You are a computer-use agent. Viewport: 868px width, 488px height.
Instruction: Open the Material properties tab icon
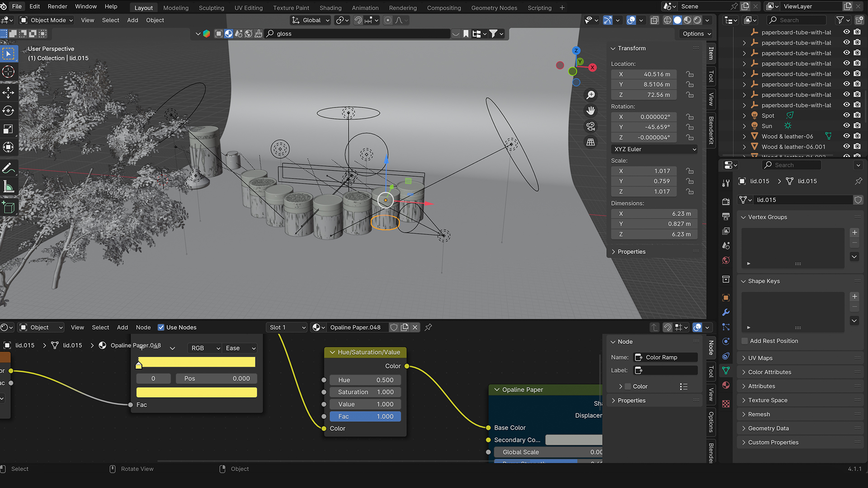point(726,385)
